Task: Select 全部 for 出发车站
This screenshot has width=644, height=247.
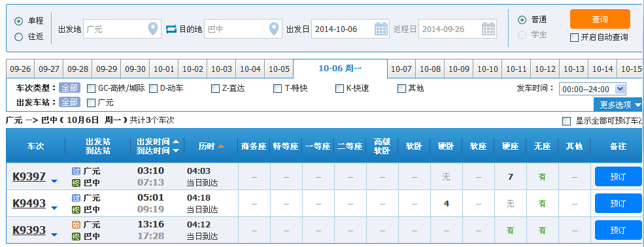Action: [69, 102]
